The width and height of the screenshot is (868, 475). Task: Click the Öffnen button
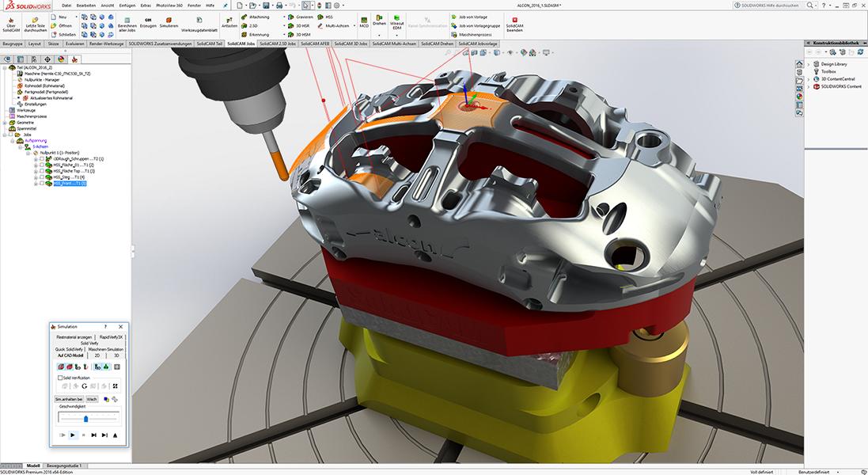tap(62, 26)
